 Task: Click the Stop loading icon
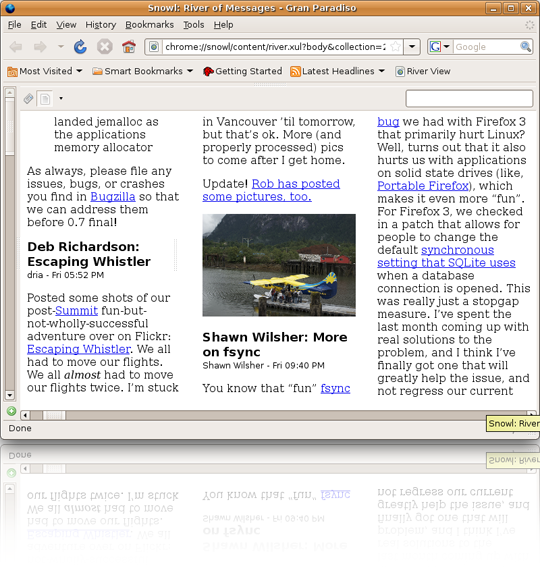(105, 47)
